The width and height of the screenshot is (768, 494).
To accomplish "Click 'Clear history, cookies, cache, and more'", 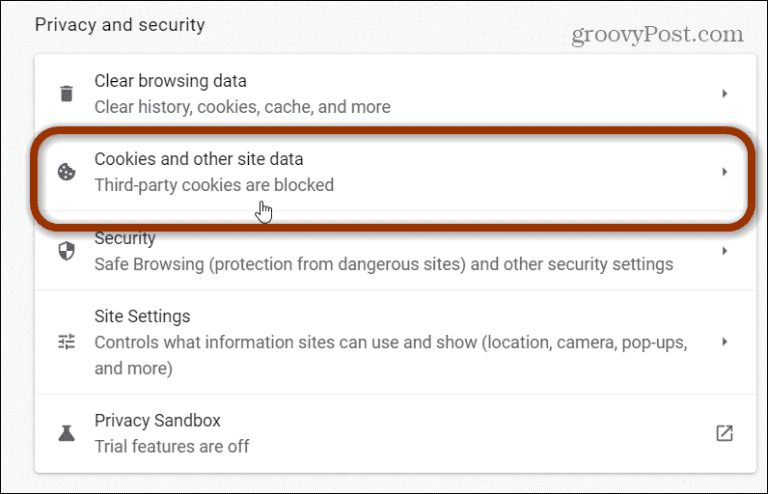I will click(242, 107).
